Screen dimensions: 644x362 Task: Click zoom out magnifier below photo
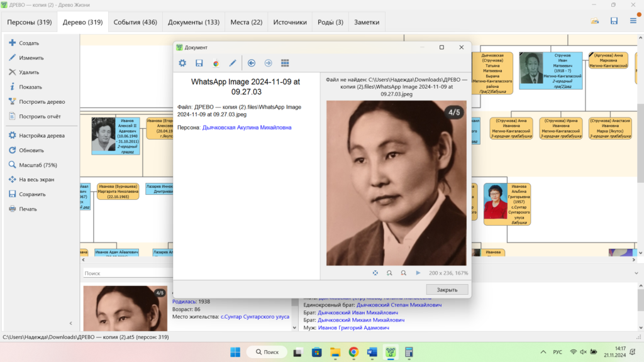[x=403, y=273]
